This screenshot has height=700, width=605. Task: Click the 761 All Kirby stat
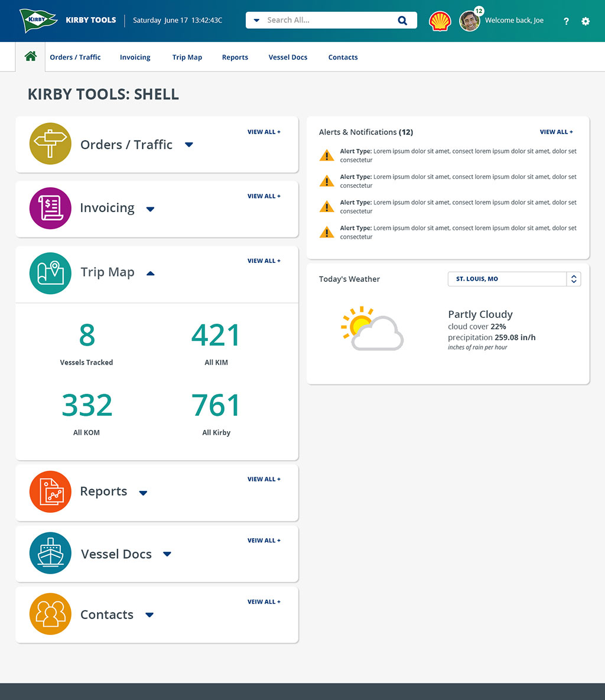coord(216,414)
